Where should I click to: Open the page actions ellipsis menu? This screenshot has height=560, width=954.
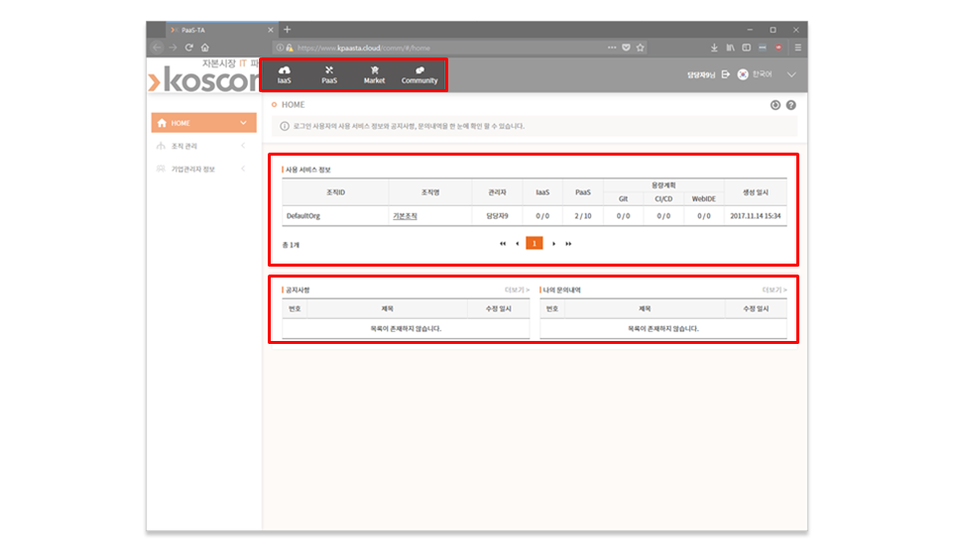tap(612, 48)
